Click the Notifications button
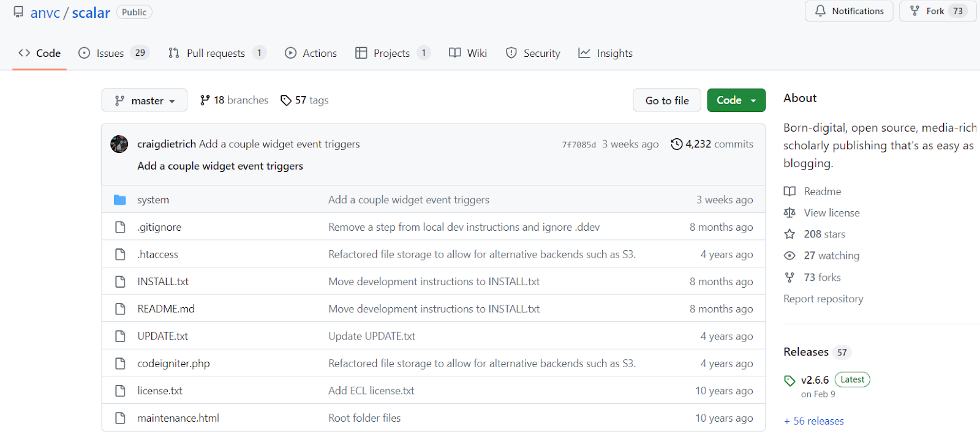Viewport: 980px width, 440px height. click(849, 11)
